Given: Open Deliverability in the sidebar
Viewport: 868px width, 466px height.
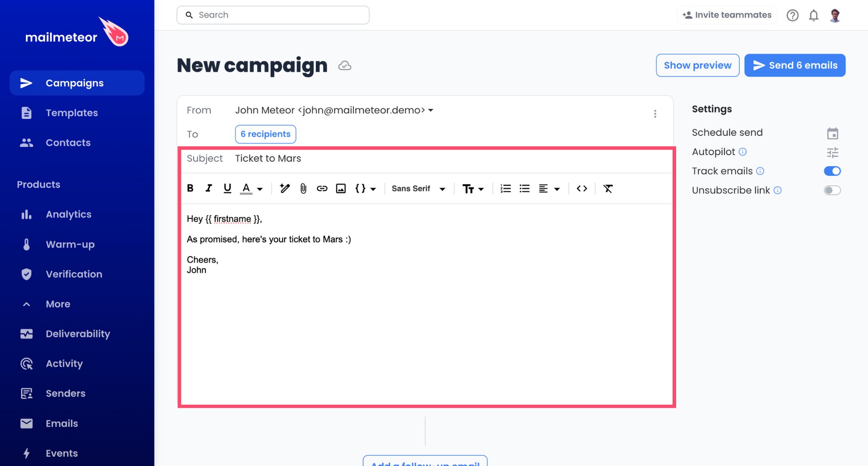Looking at the screenshot, I should 77,334.
